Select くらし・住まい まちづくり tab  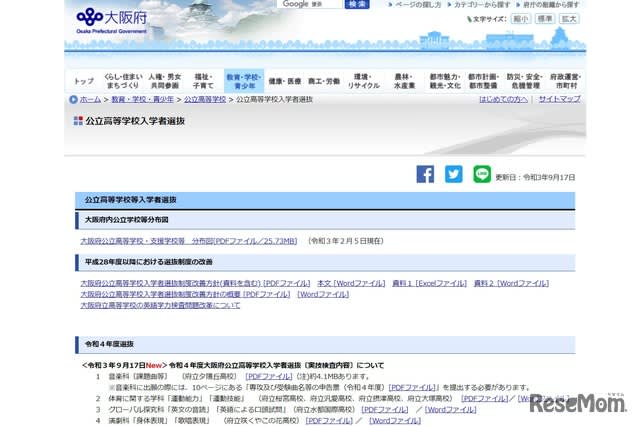coord(123,81)
